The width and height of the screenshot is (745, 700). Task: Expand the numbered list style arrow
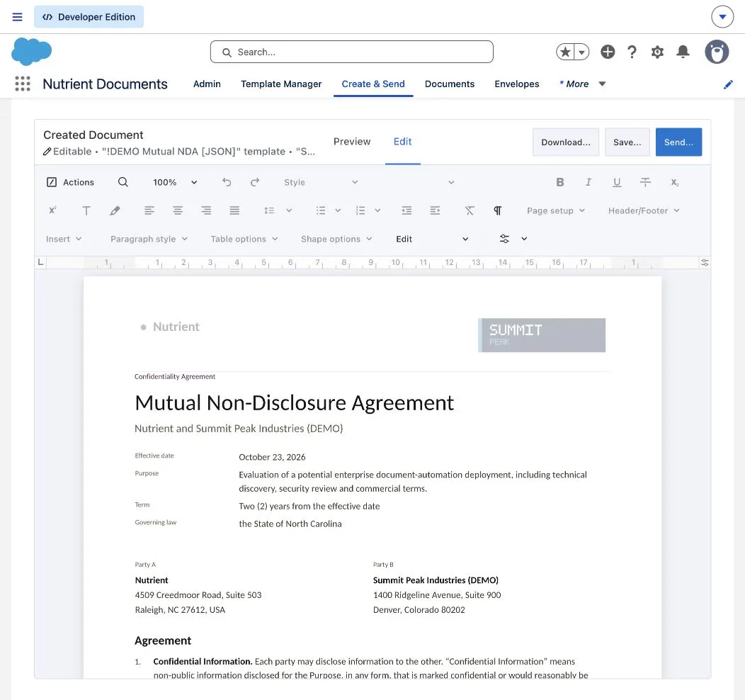click(377, 210)
